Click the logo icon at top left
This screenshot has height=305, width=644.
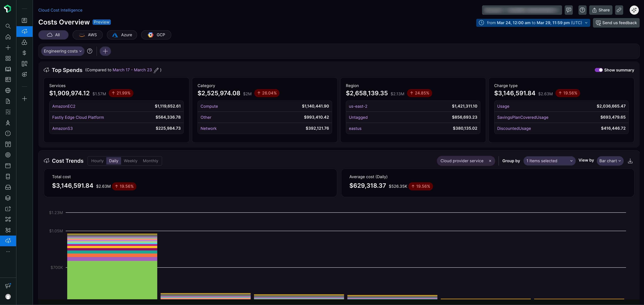click(x=8, y=9)
